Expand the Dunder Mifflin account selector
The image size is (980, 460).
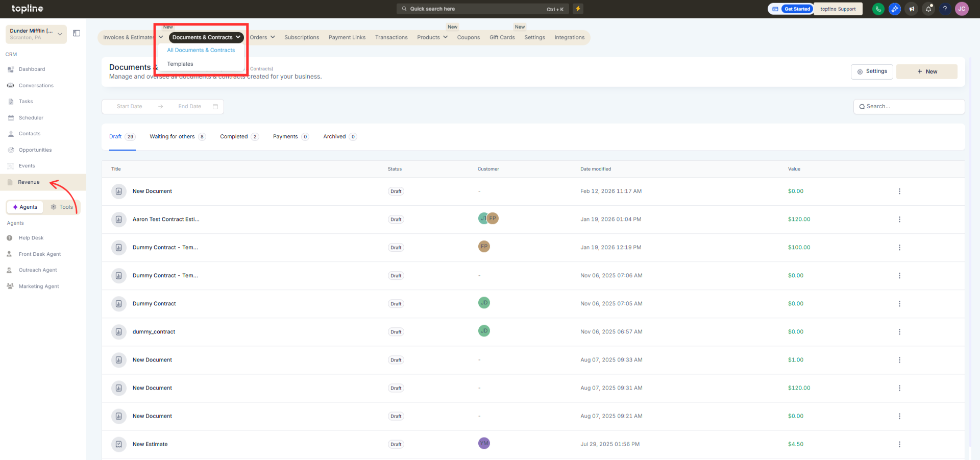(36, 34)
